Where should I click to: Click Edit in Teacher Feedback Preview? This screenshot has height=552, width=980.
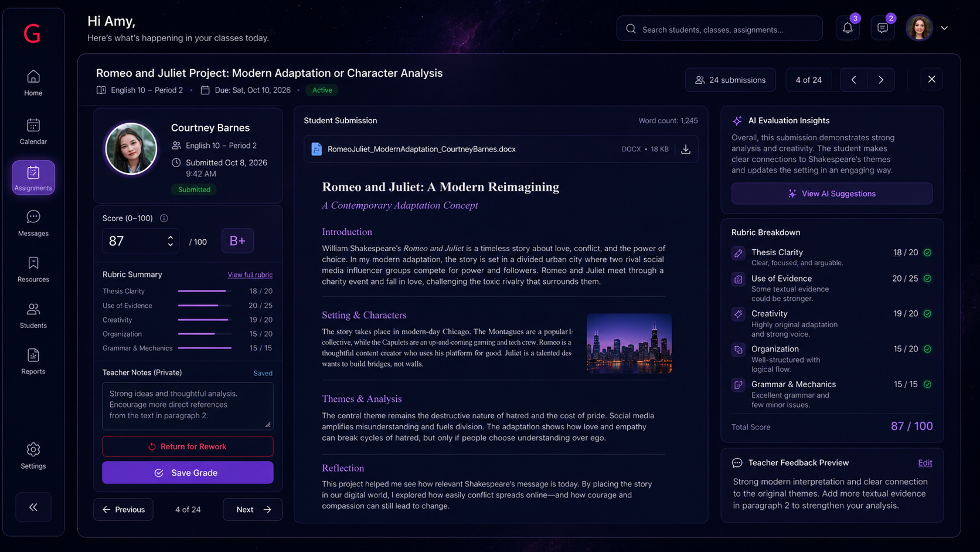pyautogui.click(x=925, y=463)
